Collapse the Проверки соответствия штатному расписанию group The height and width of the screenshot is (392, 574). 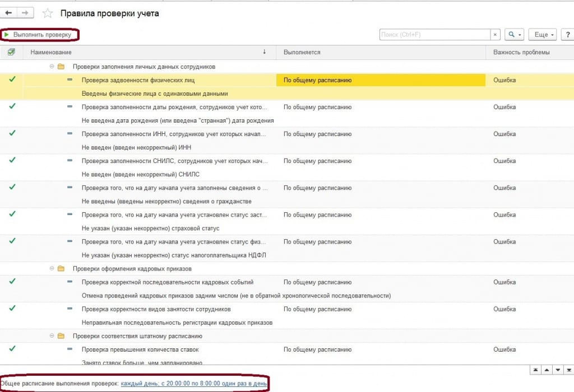[52, 336]
